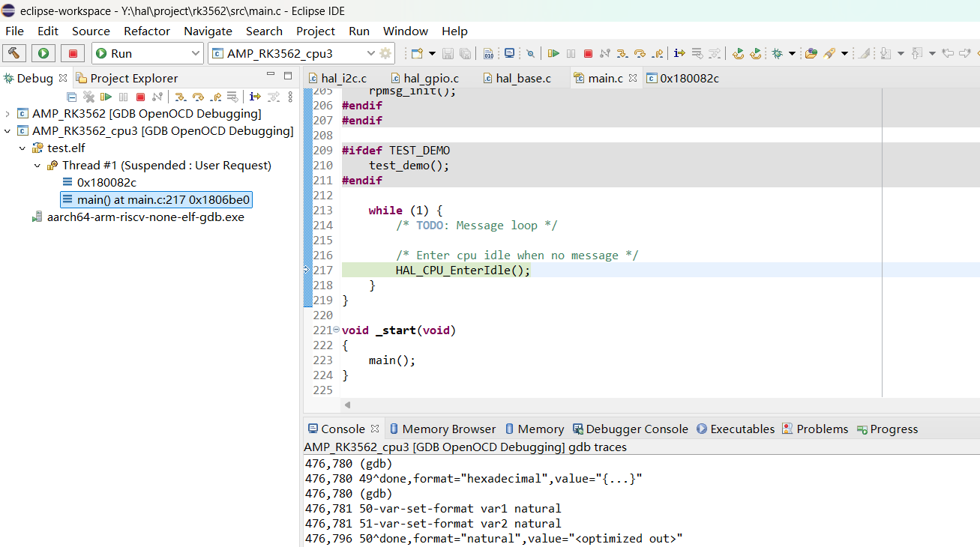Toggle Instruction Stepping Mode in Debug view
The image size is (980, 547).
click(255, 97)
